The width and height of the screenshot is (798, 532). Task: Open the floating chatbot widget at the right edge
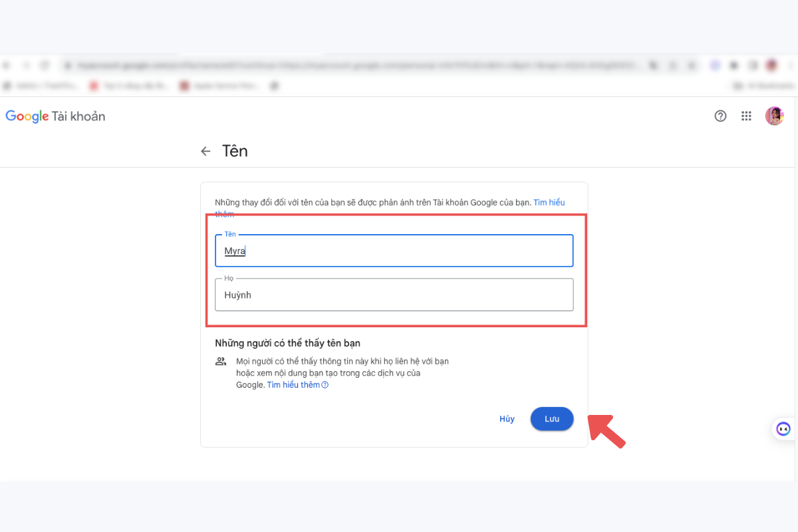tap(783, 429)
